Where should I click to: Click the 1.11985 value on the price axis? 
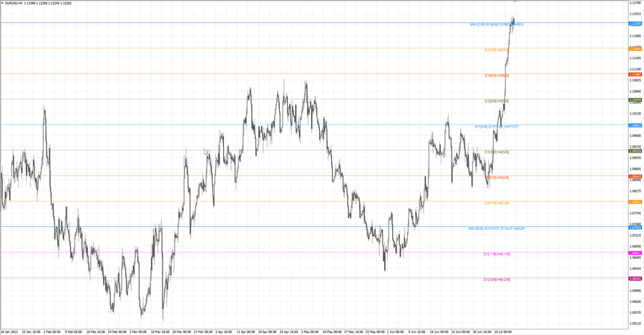click(x=635, y=36)
